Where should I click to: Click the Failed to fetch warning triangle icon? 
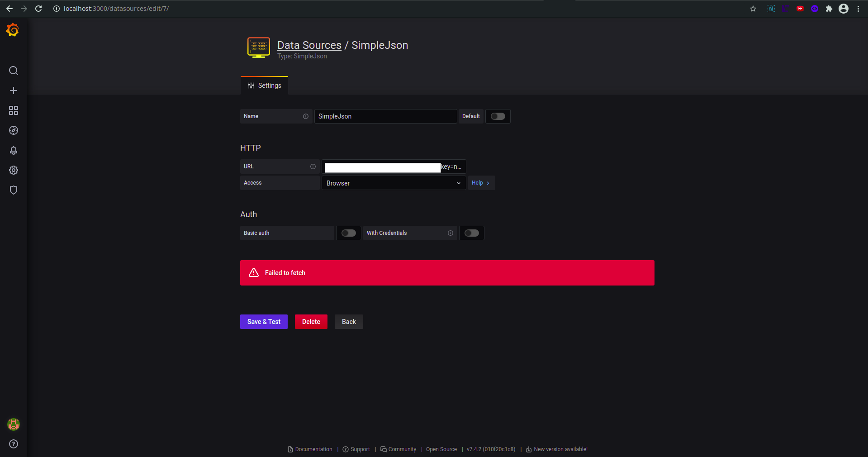(254, 272)
